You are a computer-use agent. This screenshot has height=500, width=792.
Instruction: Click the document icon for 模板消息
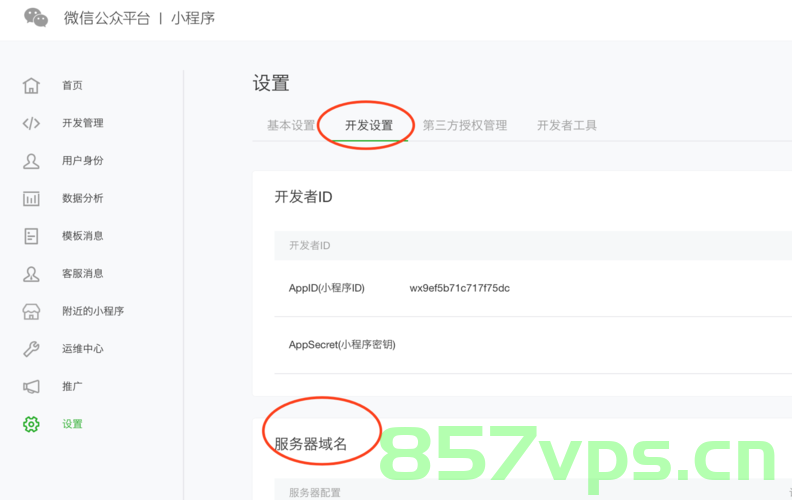point(31,236)
